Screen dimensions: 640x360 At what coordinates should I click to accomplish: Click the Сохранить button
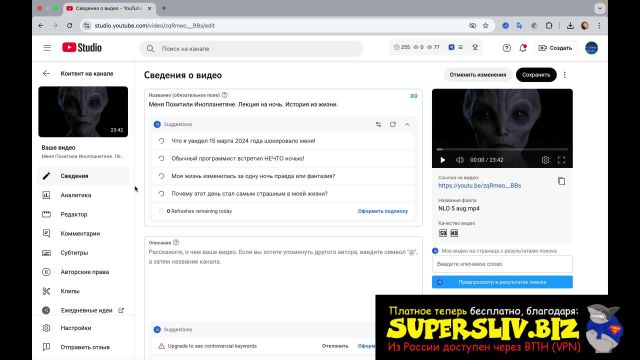(536, 75)
